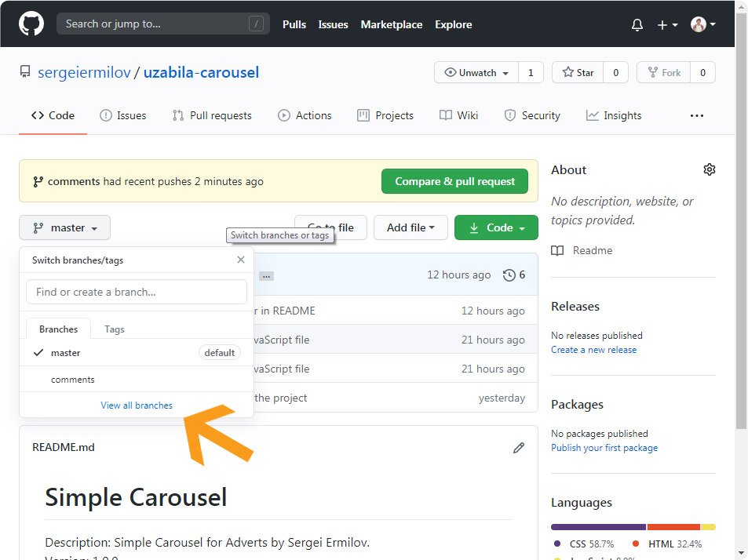
Task: Expand the Add file dropdown
Action: pos(410,227)
